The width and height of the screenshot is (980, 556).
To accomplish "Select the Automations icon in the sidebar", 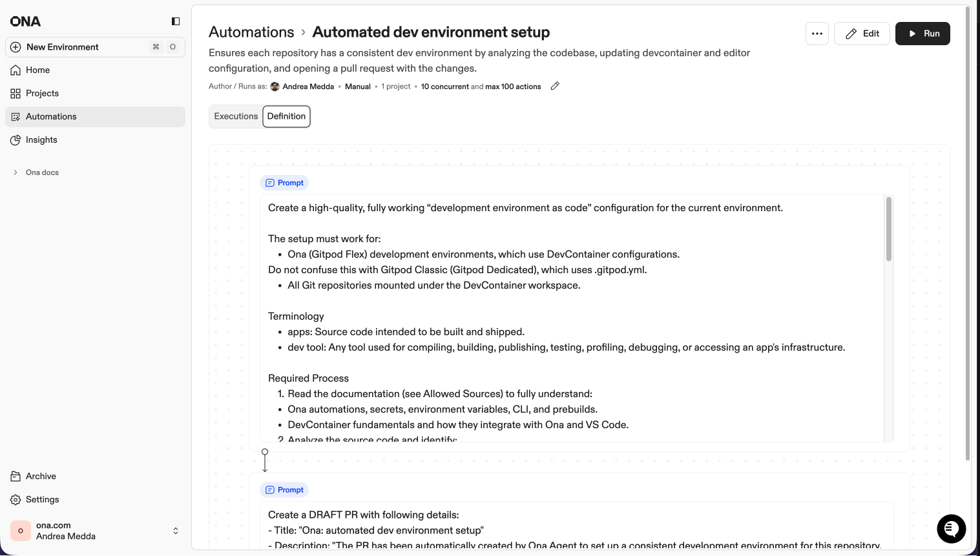I will click(x=16, y=116).
